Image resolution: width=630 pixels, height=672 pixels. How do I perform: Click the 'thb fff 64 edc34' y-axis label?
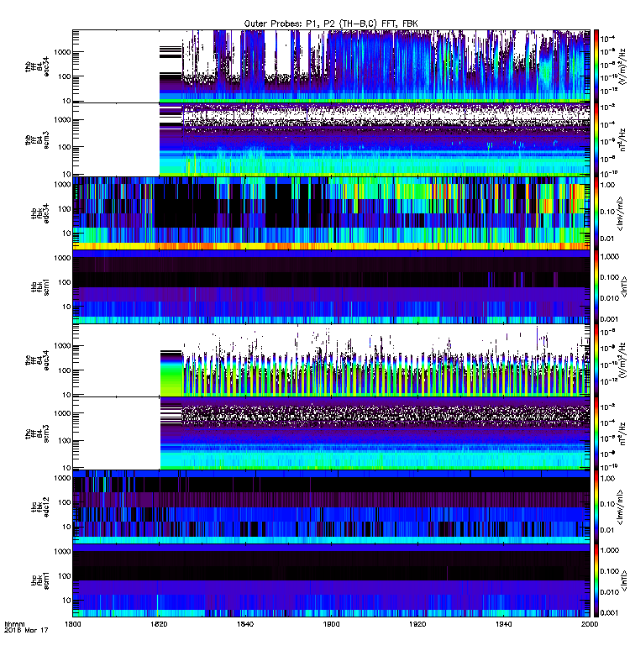click(37, 67)
